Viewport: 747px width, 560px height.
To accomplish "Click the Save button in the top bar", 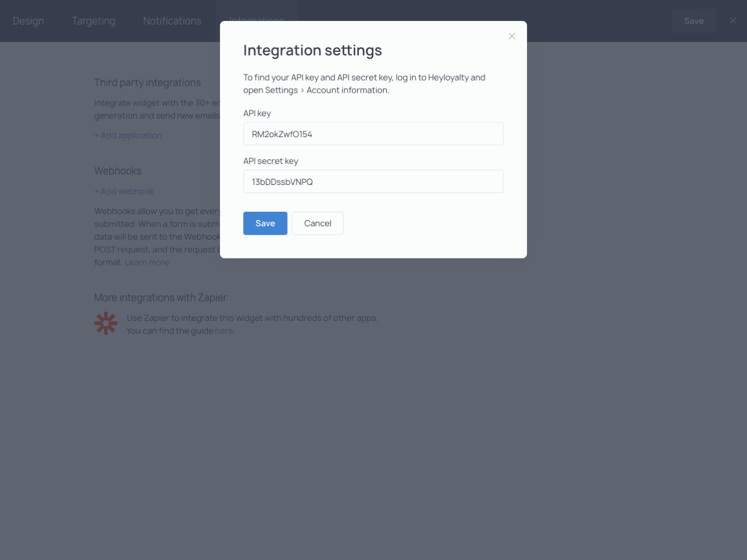I will click(x=693, y=20).
